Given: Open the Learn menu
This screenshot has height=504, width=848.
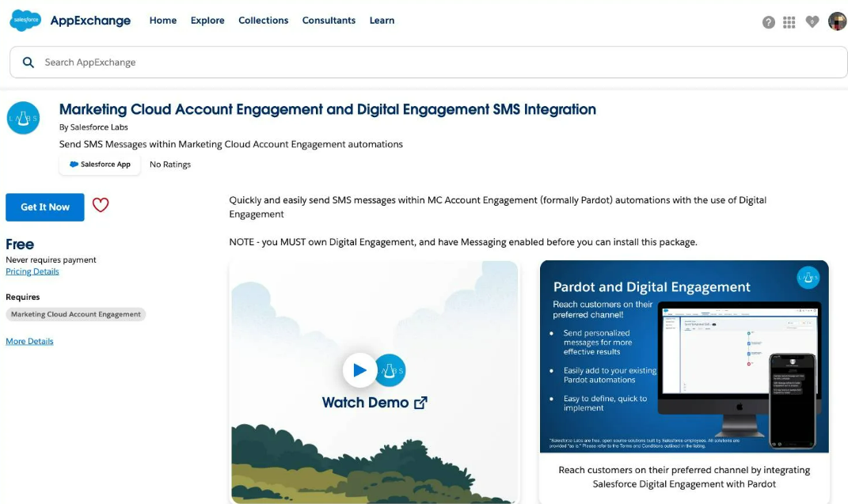Looking at the screenshot, I should point(382,21).
